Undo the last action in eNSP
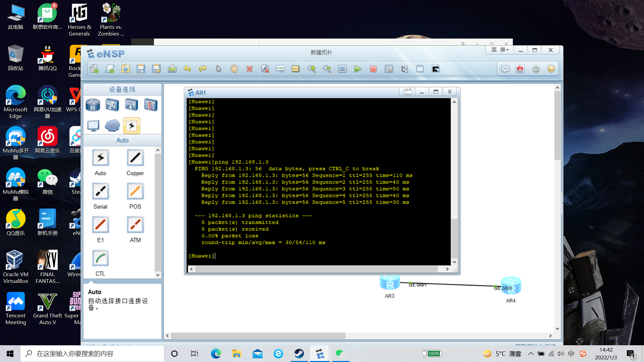This screenshot has height=362, width=644. (x=187, y=69)
